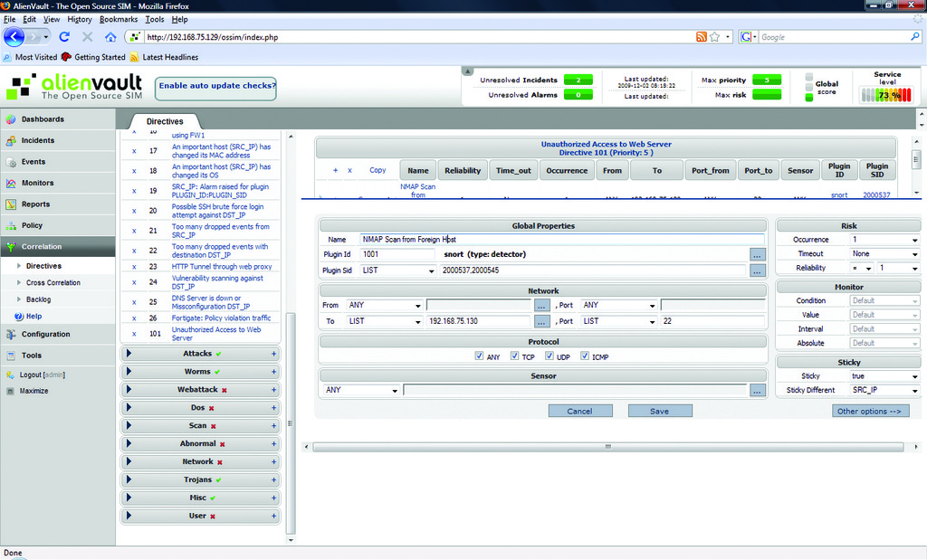Open the Sticky Different SRC_IP dropdown
Viewport: 927px width, 560px height.
[884, 390]
